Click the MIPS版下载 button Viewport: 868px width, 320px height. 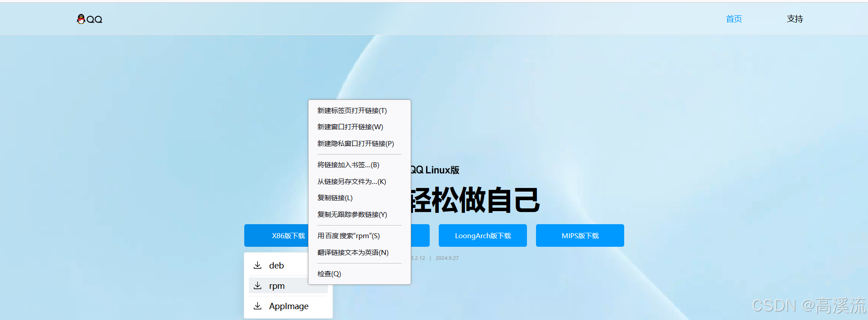pos(580,235)
